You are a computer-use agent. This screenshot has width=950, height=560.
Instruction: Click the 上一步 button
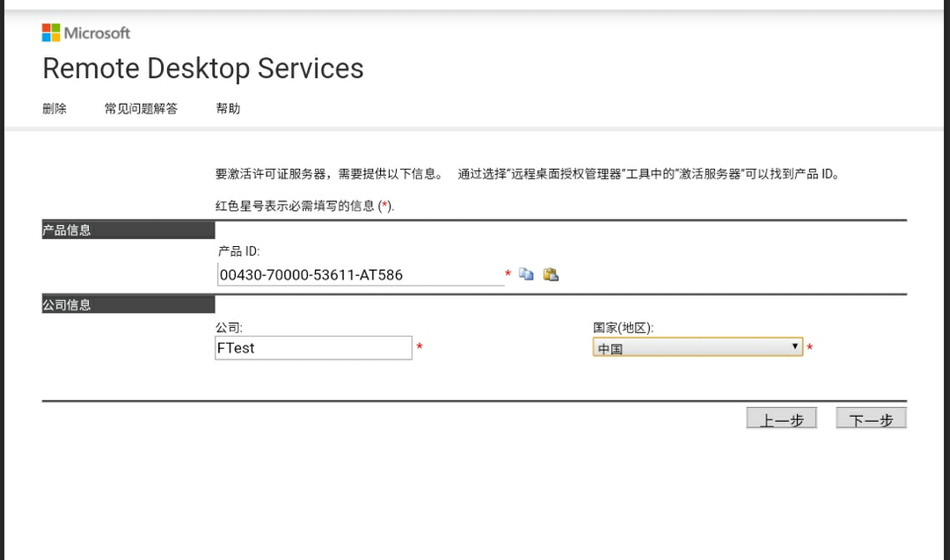coord(782,418)
